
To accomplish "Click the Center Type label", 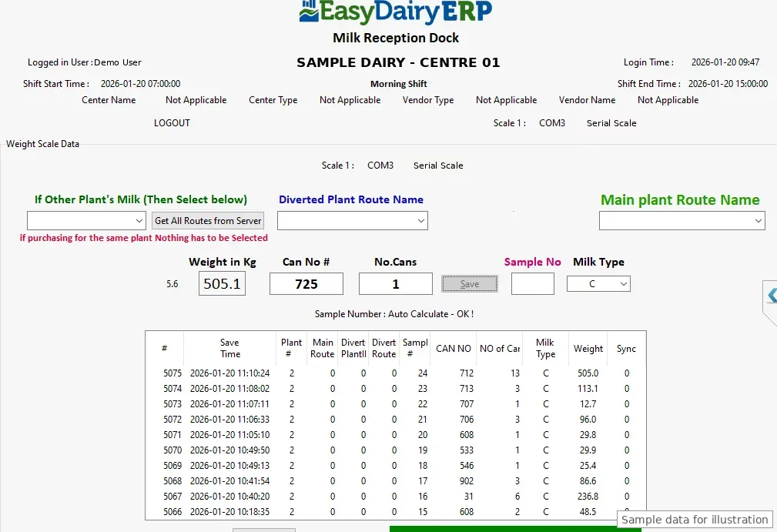I will pyautogui.click(x=273, y=100).
